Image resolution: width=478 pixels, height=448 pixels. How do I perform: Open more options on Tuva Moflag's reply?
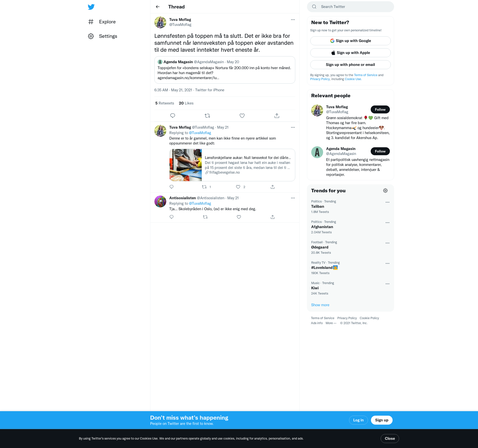[293, 127]
